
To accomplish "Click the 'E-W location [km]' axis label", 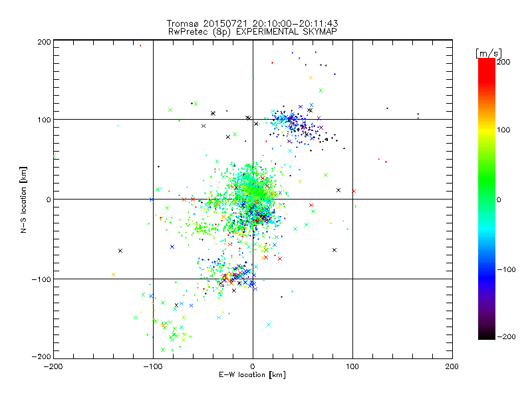I will 252,375.
